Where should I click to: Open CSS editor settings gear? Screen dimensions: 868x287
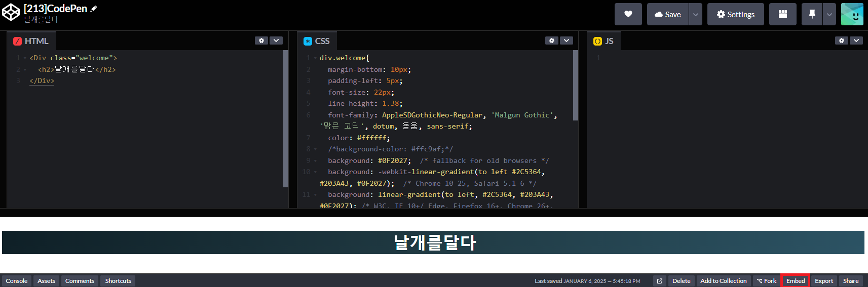(552, 40)
